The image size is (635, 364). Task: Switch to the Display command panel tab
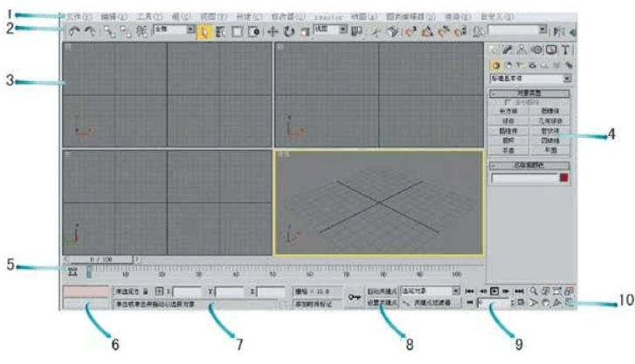[551, 50]
